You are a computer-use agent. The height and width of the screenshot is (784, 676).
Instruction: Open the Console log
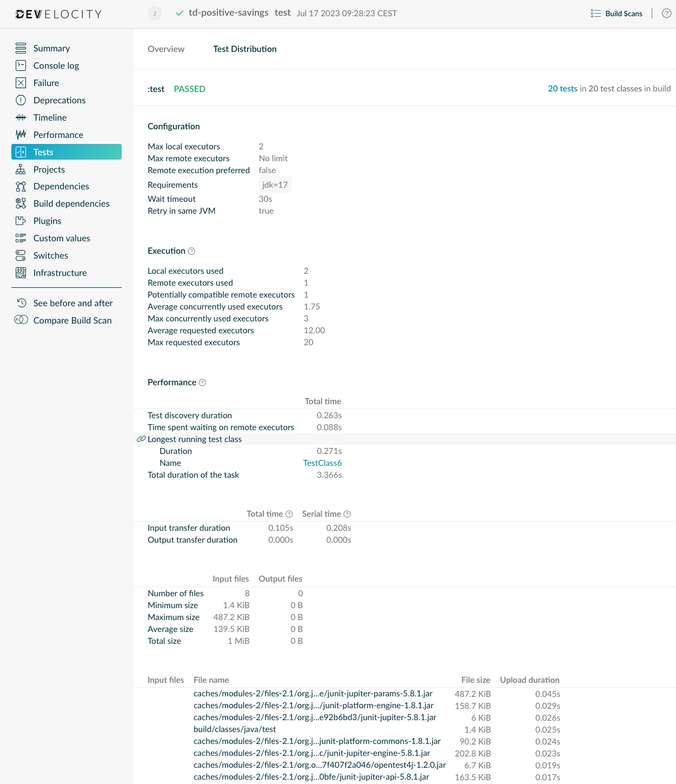(x=56, y=65)
